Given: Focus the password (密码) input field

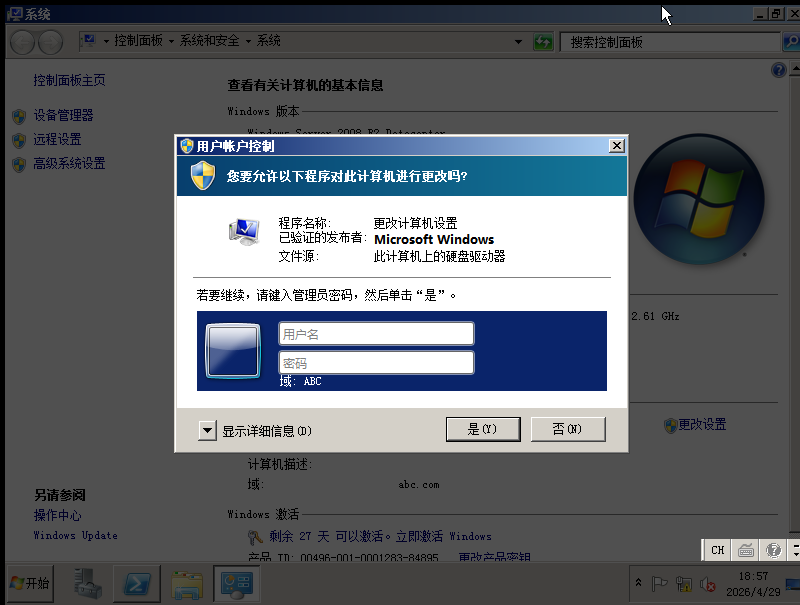Looking at the screenshot, I should (x=377, y=363).
